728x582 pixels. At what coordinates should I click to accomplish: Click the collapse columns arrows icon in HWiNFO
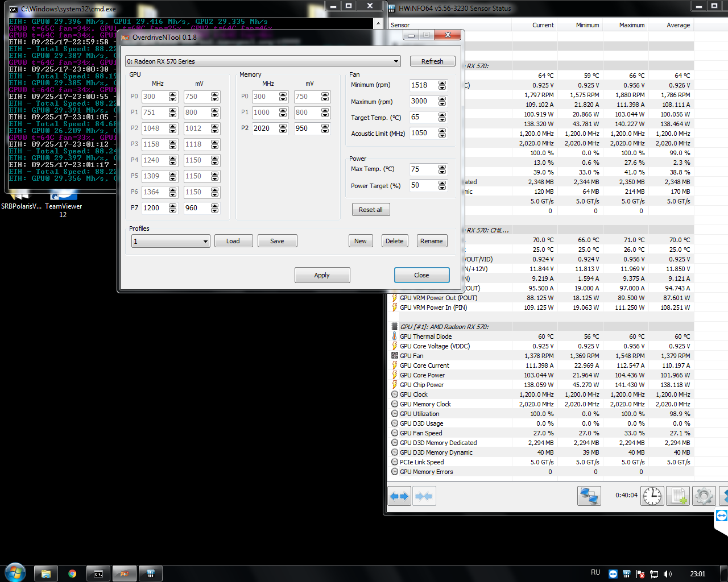coord(424,496)
